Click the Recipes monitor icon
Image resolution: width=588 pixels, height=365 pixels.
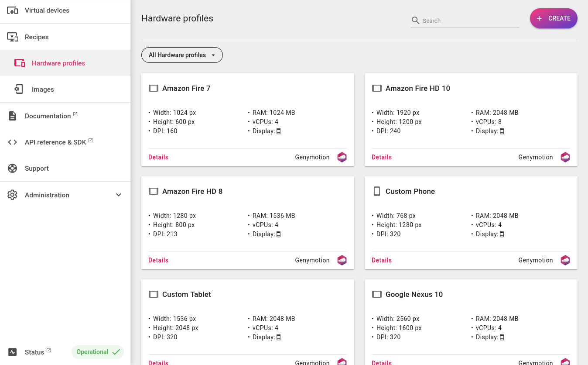(x=13, y=37)
